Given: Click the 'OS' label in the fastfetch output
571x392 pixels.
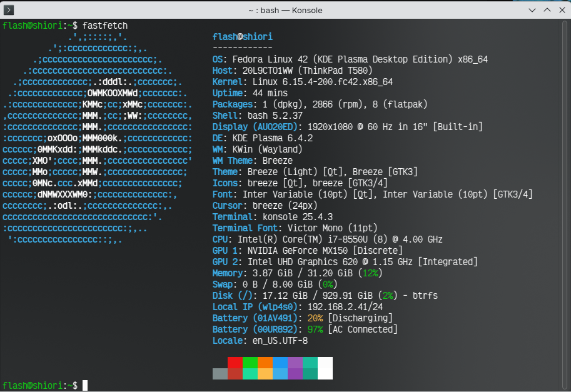Looking at the screenshot, I should pos(218,59).
